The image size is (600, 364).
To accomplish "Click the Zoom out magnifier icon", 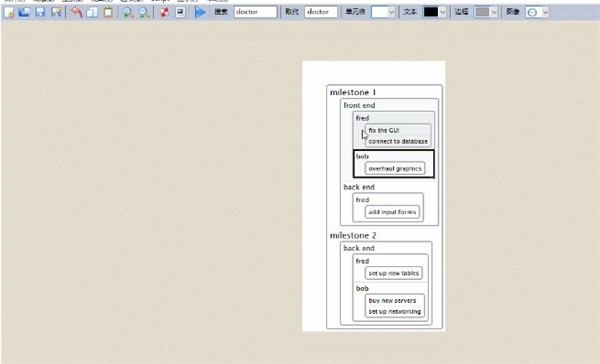I will click(x=143, y=12).
